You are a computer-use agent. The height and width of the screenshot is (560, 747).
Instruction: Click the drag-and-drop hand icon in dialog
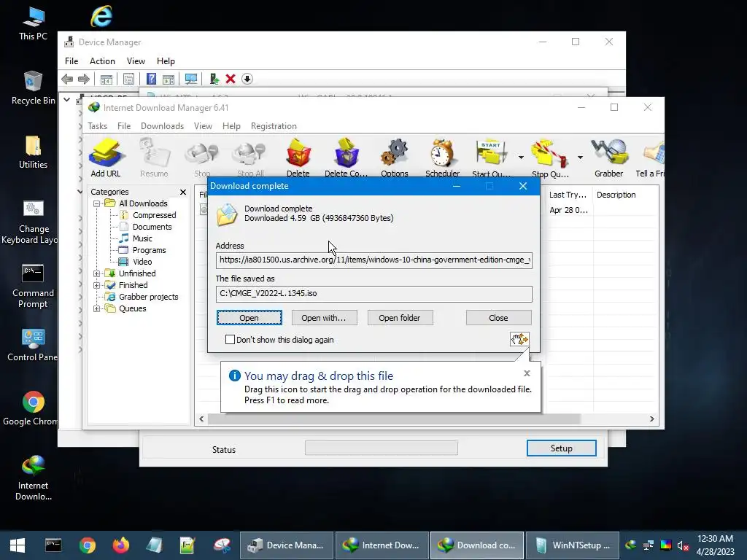(519, 339)
